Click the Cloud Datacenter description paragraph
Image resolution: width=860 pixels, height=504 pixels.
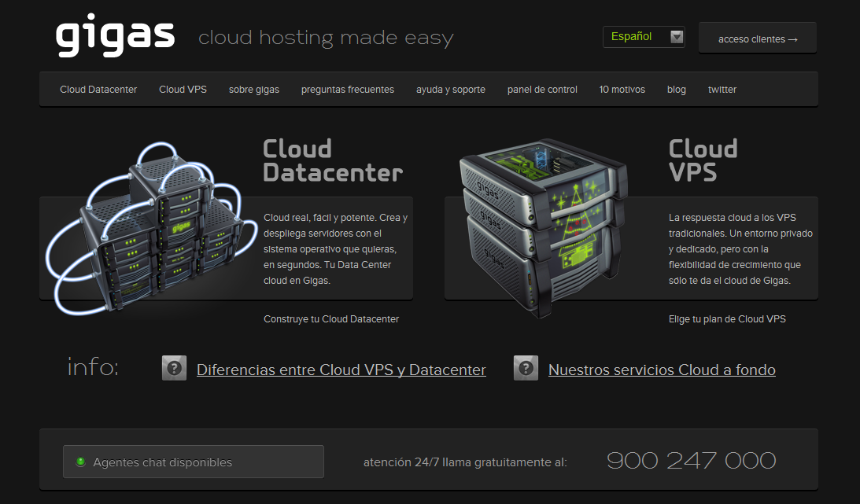pos(335,248)
